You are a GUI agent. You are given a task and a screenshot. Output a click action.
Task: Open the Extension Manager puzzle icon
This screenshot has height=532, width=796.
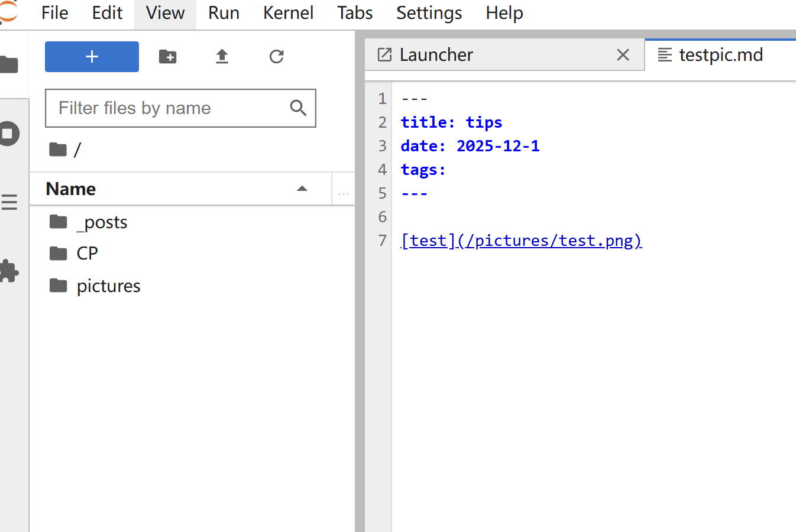pyautogui.click(x=9, y=271)
